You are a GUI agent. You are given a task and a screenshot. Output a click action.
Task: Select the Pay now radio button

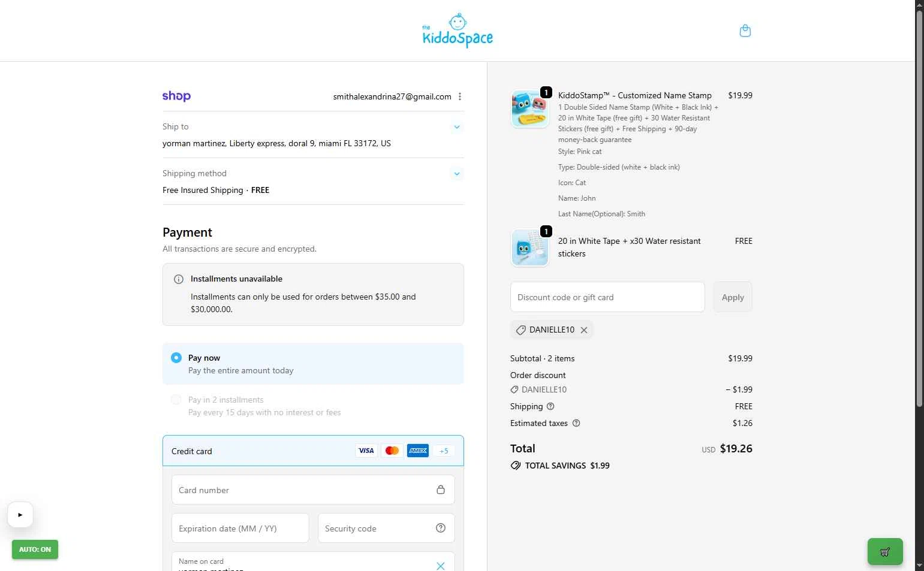point(176,358)
